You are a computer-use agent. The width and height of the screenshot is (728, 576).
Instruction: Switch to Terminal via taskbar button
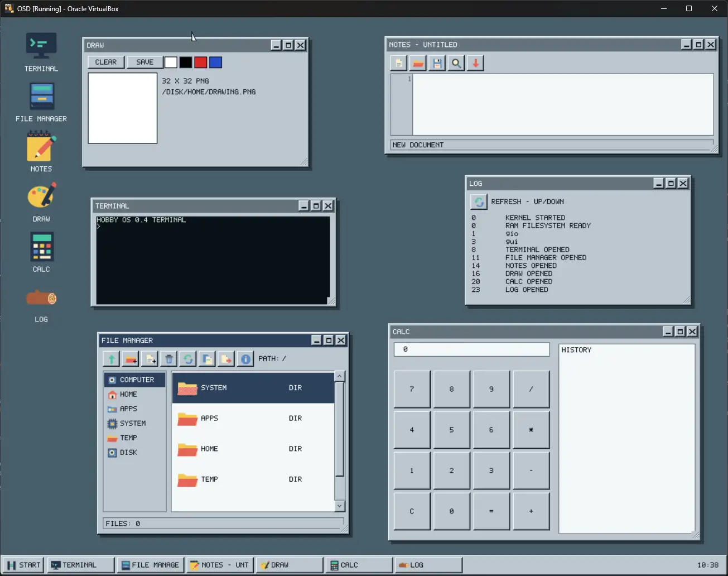tap(81, 565)
